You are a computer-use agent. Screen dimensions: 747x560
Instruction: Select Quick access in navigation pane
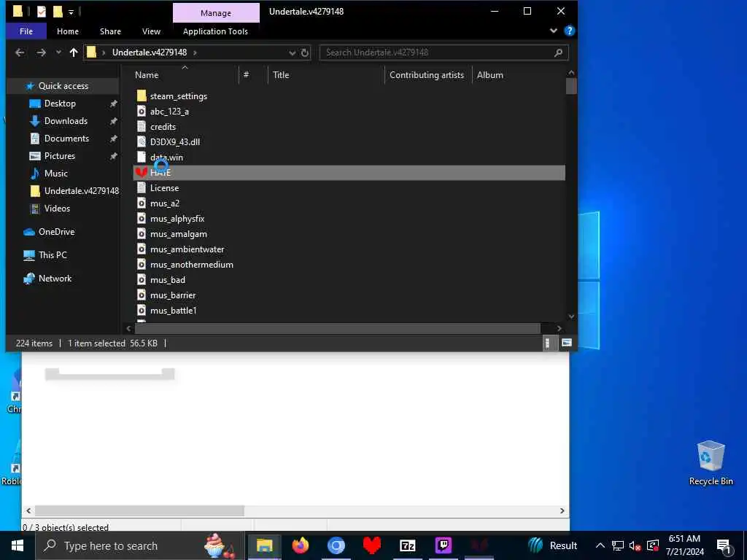[63, 86]
